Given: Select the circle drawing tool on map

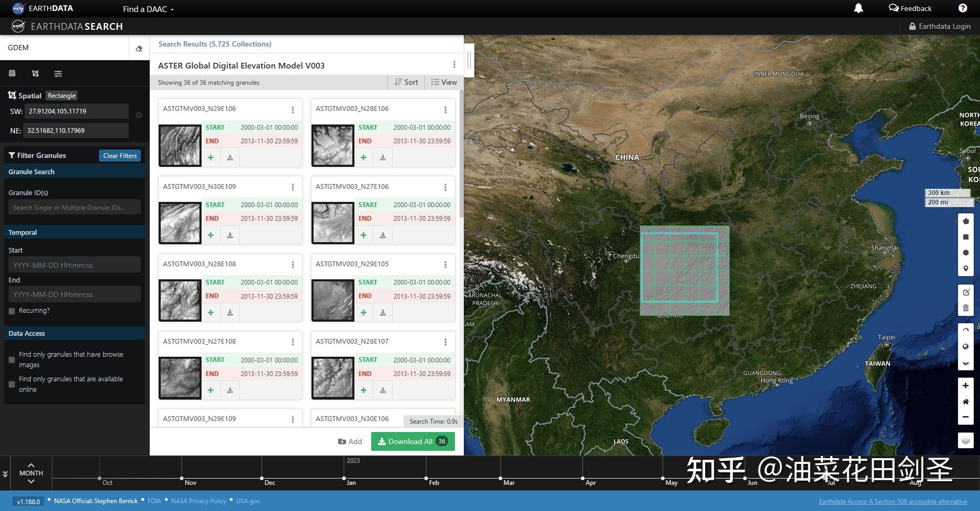Looking at the screenshot, I should (966, 253).
